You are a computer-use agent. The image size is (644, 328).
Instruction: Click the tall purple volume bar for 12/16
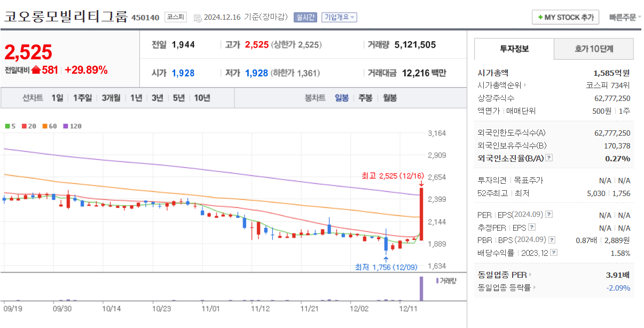pos(421,288)
